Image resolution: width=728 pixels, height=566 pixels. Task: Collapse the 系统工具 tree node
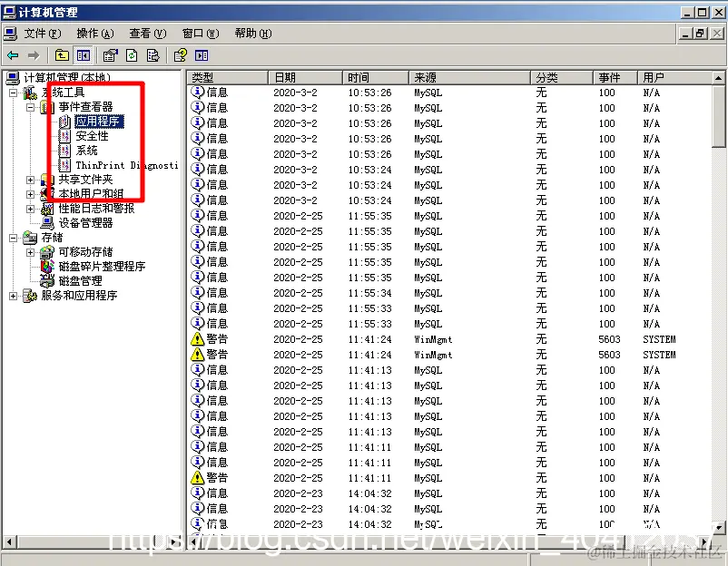pos(14,93)
